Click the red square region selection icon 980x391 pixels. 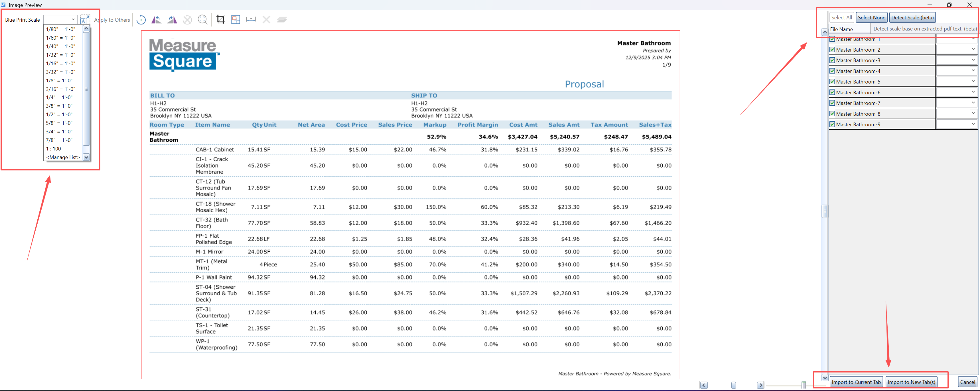point(236,20)
